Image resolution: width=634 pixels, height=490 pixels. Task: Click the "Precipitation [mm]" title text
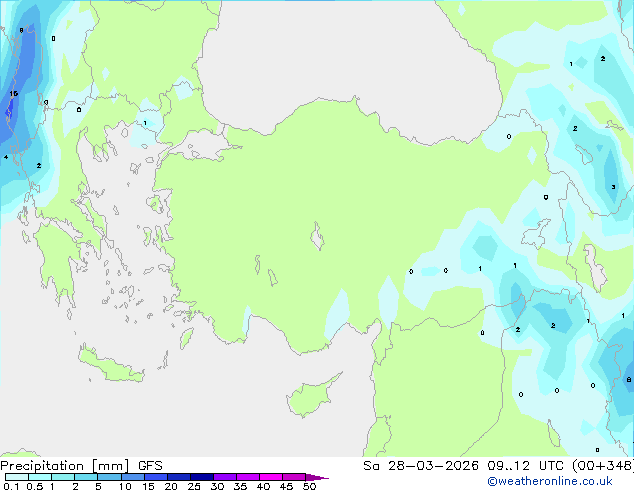tap(65, 466)
